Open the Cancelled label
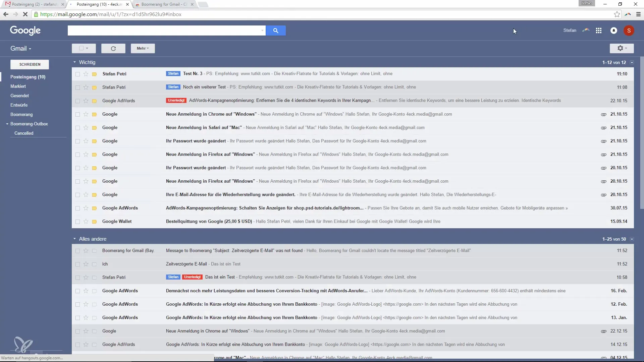The image size is (644, 362). [x=24, y=133]
